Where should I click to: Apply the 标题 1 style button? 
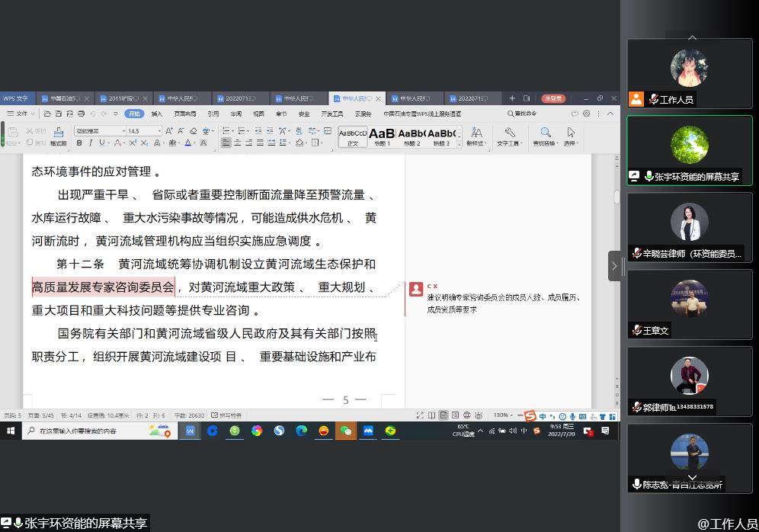pos(380,135)
